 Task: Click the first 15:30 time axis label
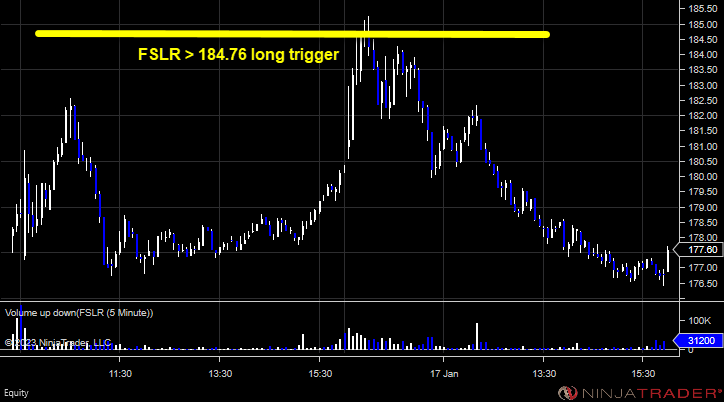coord(320,373)
